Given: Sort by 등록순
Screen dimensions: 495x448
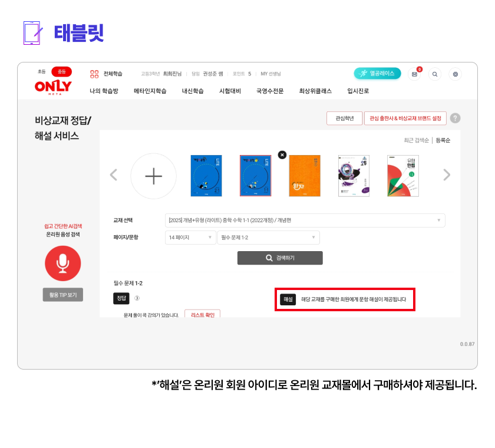Looking at the screenshot, I should (x=443, y=140).
